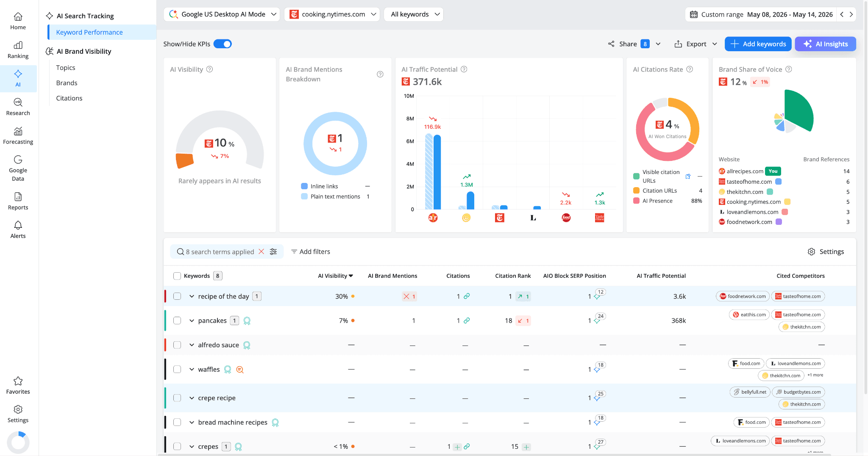Open sidebar Settings gear
The image size is (868, 456).
pyautogui.click(x=18, y=409)
